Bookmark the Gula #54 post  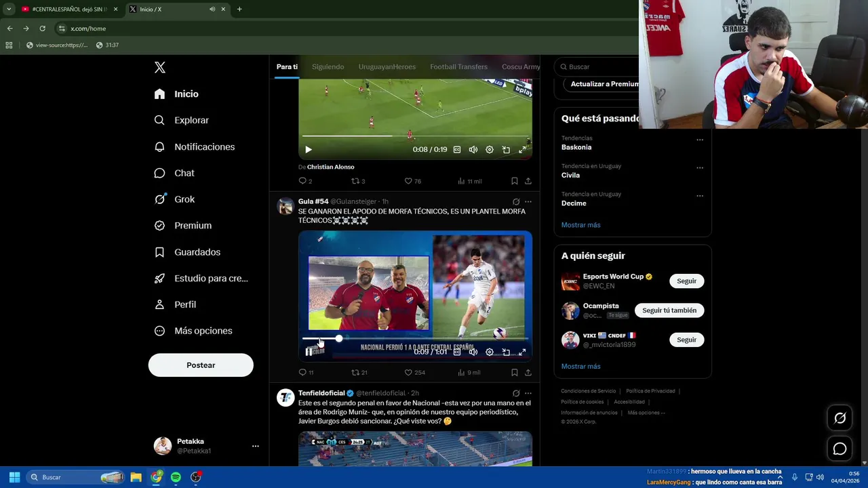(x=515, y=373)
